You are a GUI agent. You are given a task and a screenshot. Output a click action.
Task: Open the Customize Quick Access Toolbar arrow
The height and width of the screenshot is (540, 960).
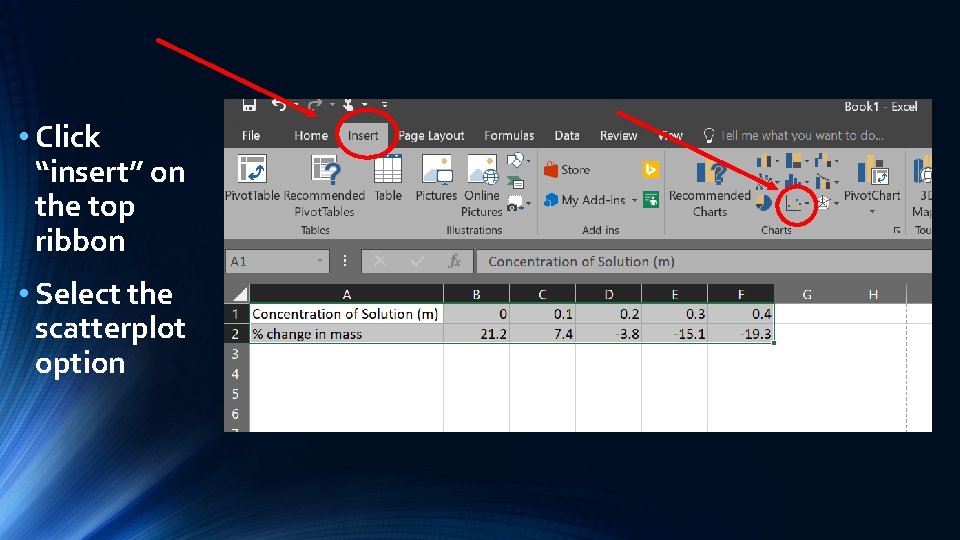click(384, 105)
